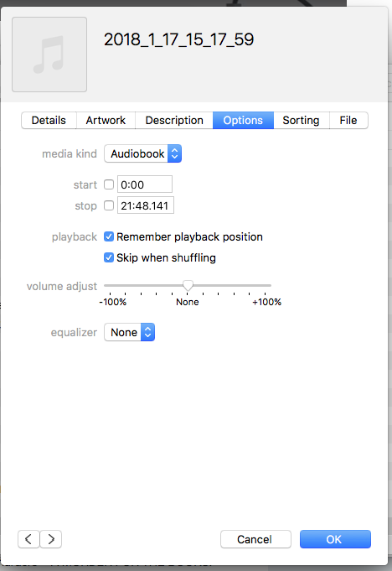
Task: Open the Artwork tab
Action: [x=106, y=120]
